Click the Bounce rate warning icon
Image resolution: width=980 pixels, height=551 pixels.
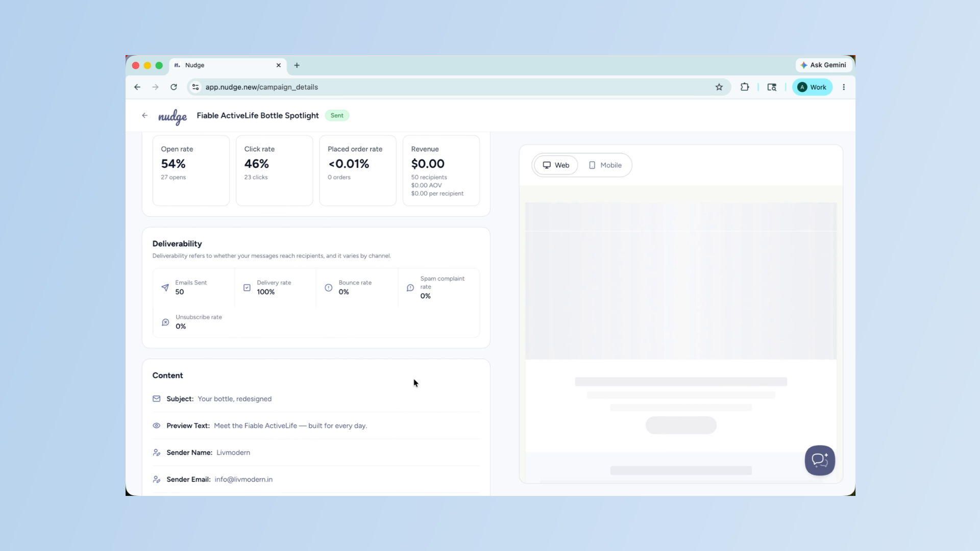329,288
